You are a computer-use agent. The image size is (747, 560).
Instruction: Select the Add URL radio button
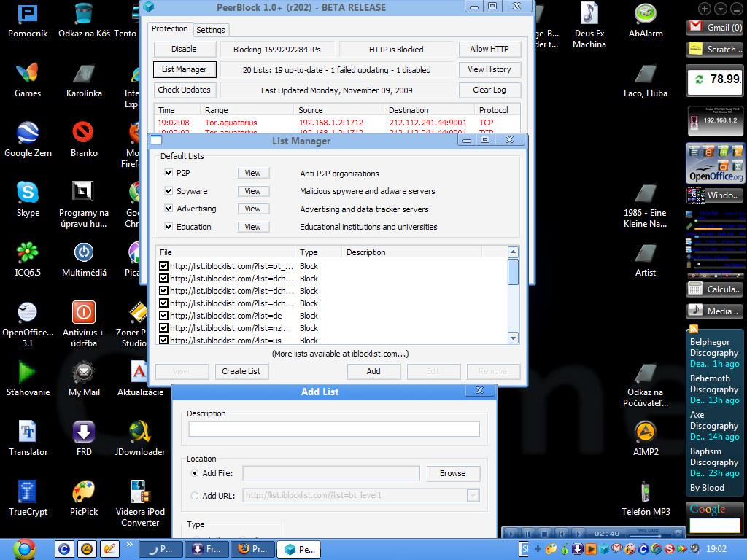click(194, 495)
